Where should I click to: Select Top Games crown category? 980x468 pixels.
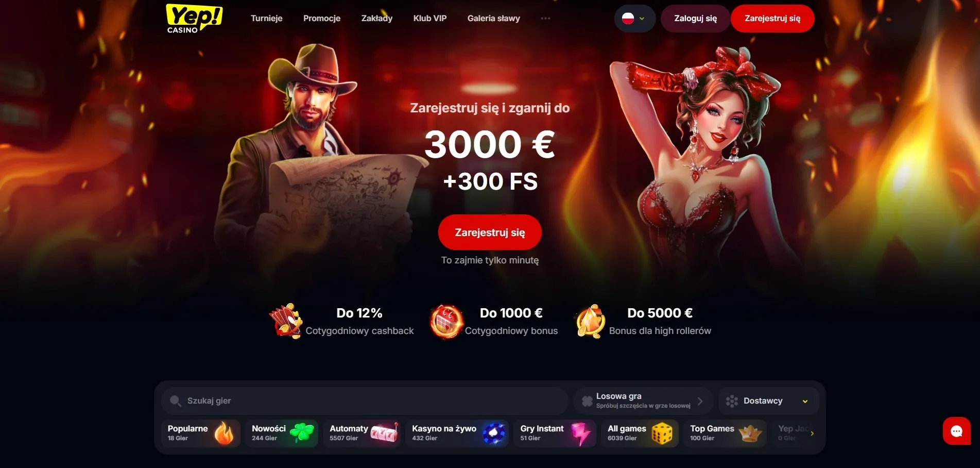click(725, 433)
